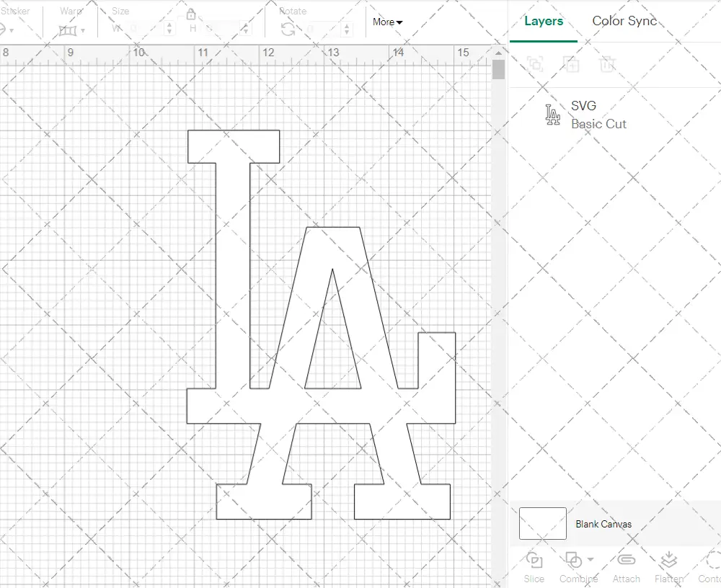Click the Blank Canvas label
This screenshot has height=588, width=721.
[x=603, y=524]
